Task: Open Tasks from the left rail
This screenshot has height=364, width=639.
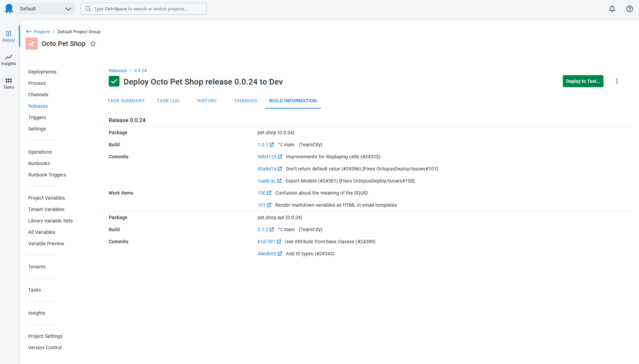Action: [x=9, y=83]
